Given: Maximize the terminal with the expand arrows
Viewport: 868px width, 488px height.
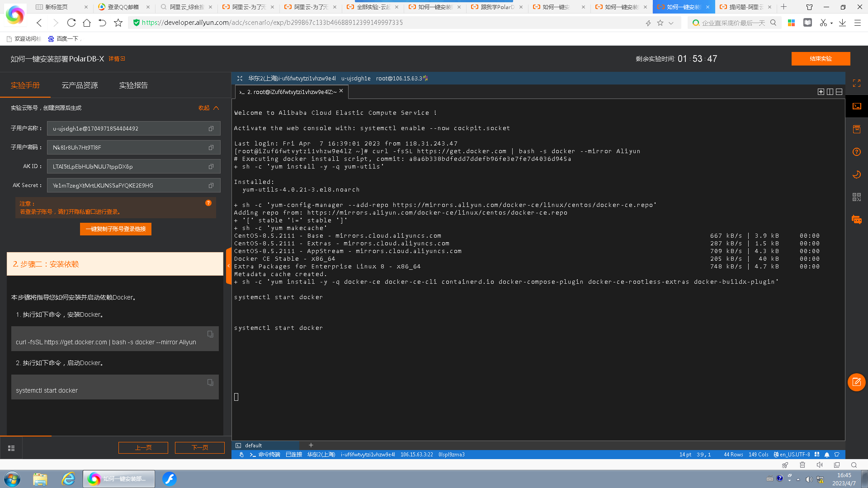Looking at the screenshot, I should coord(240,79).
